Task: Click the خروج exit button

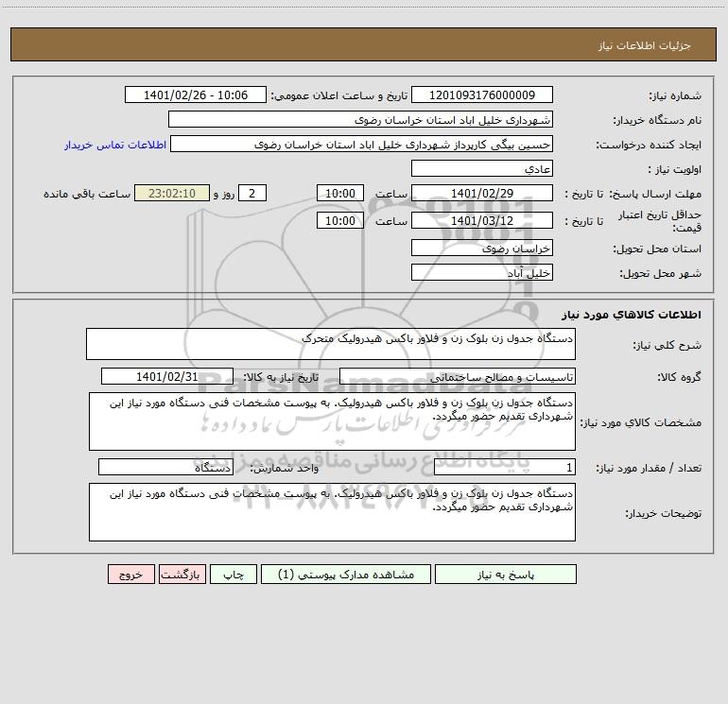Action: pos(130,575)
